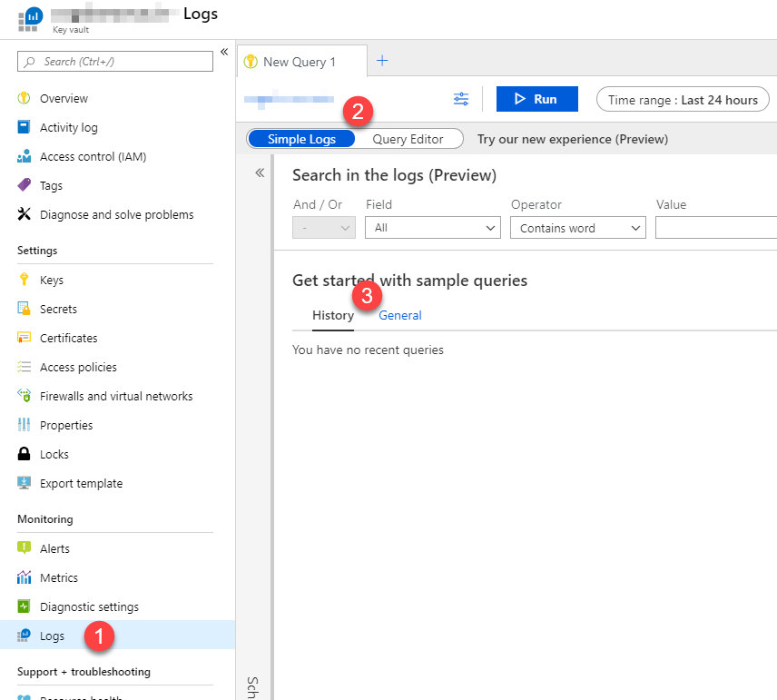Open the Overview page via its key icon

(x=25, y=98)
